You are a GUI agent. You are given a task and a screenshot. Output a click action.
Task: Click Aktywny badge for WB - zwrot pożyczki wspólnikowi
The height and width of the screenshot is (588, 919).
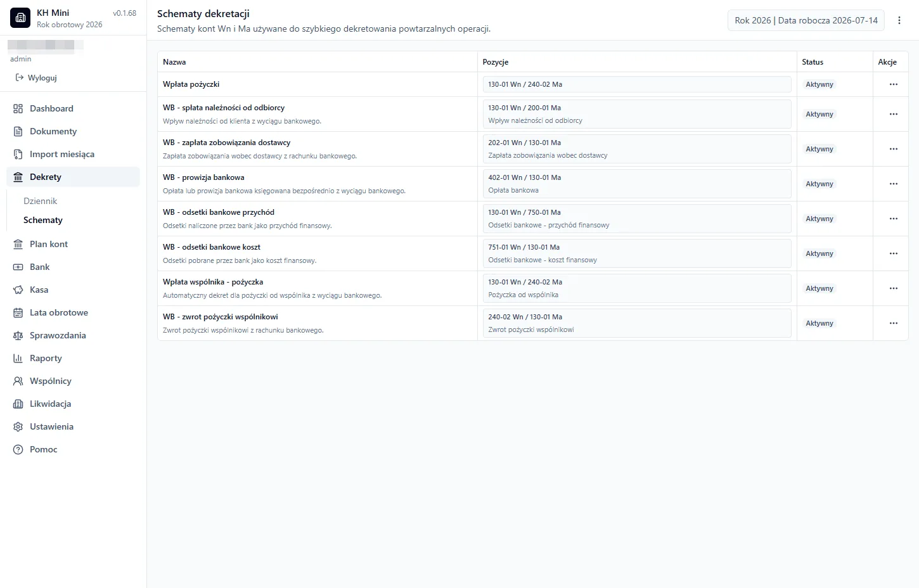point(819,323)
